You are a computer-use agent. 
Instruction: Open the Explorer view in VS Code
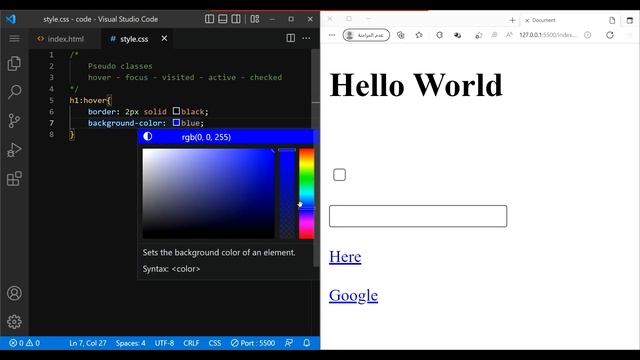coord(14,63)
